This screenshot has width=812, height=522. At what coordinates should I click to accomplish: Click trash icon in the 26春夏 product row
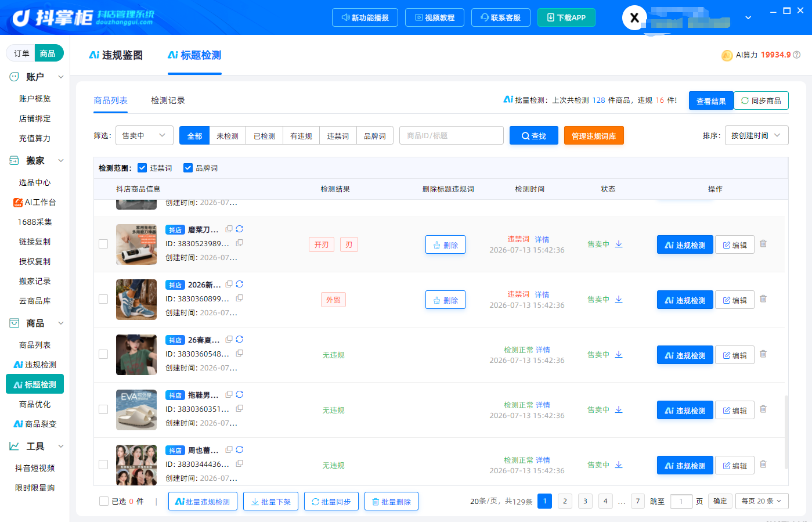(x=763, y=354)
